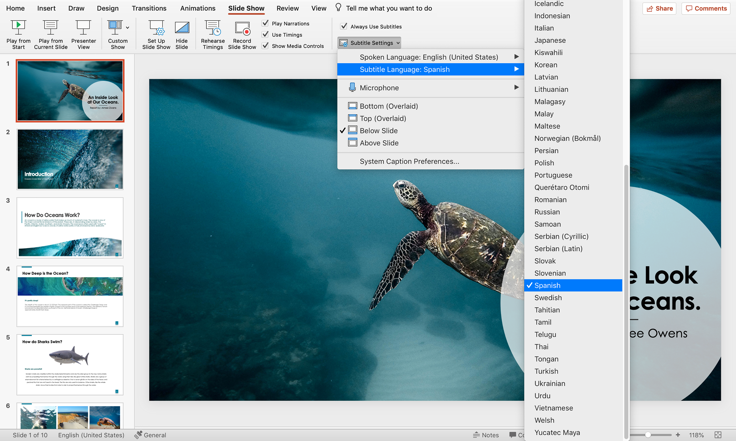Select slide 2 Introduction thumbnail
The image size is (736, 441).
(70, 159)
